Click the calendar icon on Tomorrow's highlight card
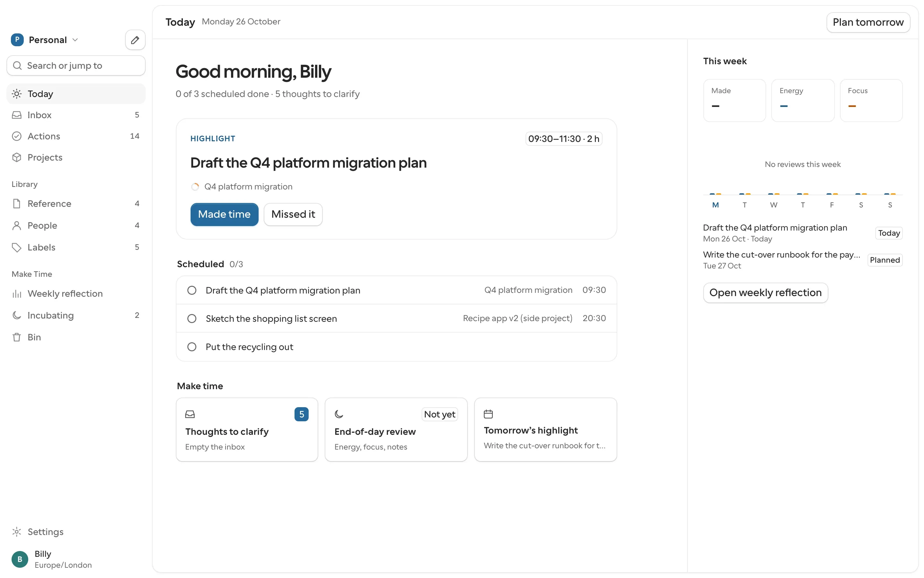This screenshot has width=924, height=578. tap(488, 414)
